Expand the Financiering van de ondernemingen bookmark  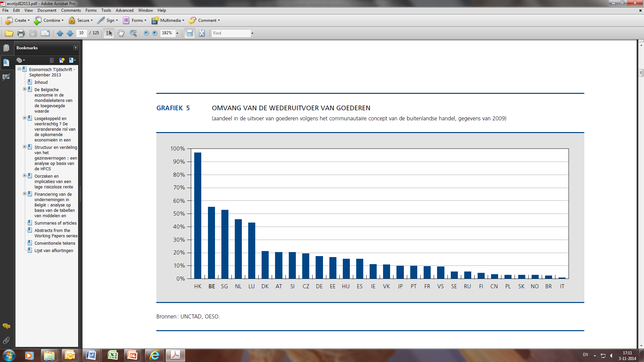point(24,194)
